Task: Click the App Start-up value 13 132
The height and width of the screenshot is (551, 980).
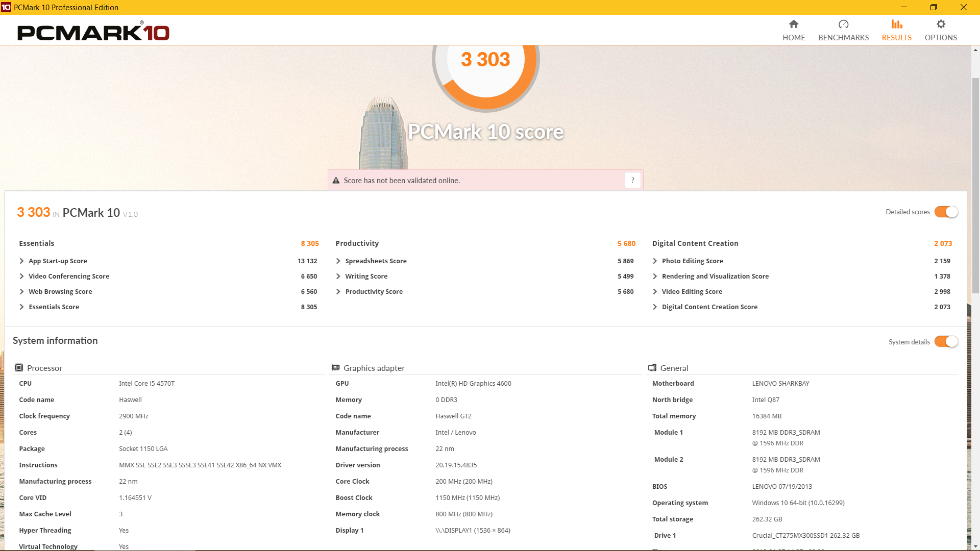Action: pos(307,261)
